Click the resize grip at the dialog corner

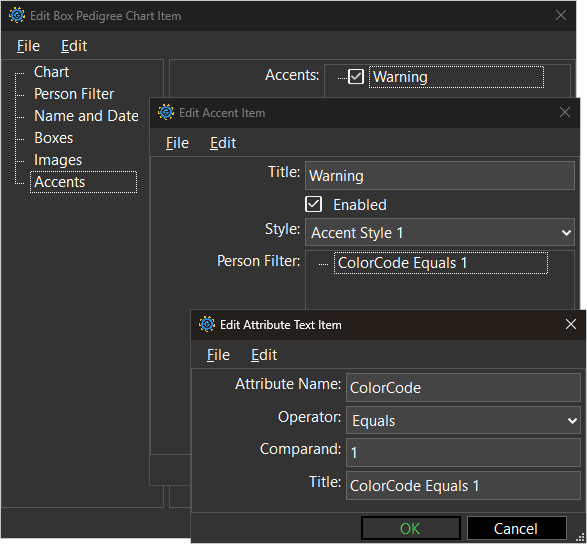581,537
